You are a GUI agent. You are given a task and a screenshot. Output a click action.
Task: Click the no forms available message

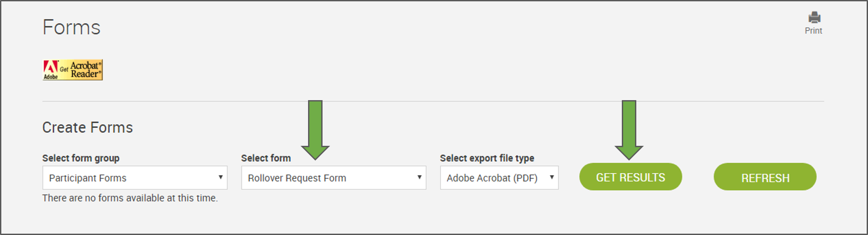[130, 198]
